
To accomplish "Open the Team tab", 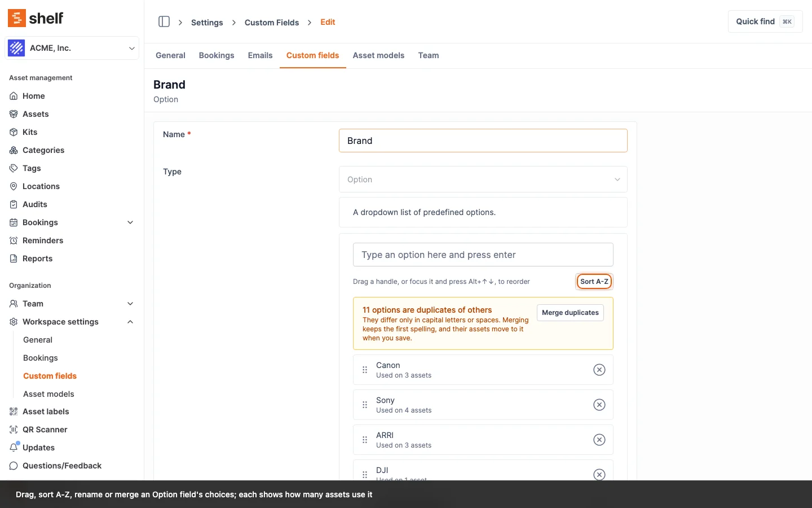I will point(429,55).
